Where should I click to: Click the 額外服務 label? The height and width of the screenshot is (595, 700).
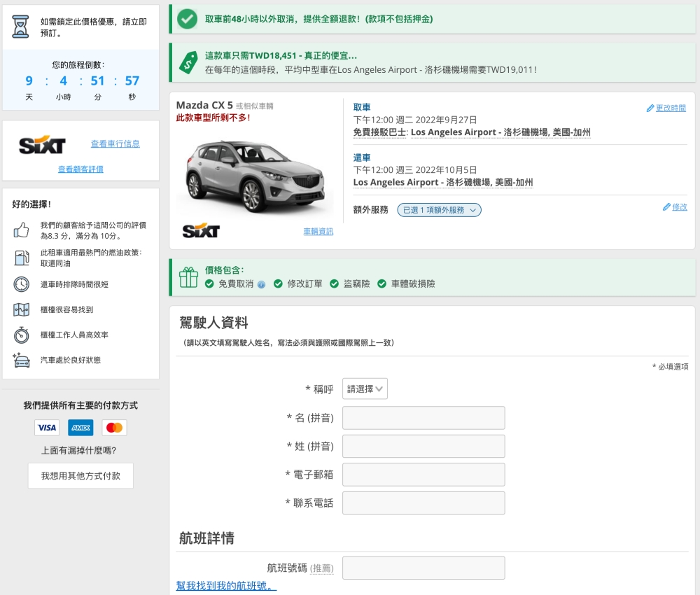[370, 210]
